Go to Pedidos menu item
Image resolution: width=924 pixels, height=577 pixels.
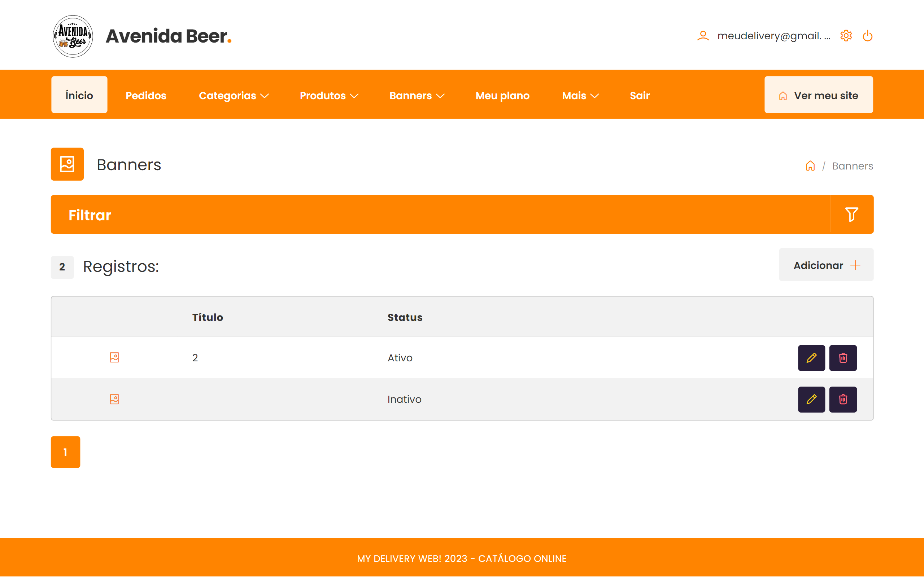point(146,96)
